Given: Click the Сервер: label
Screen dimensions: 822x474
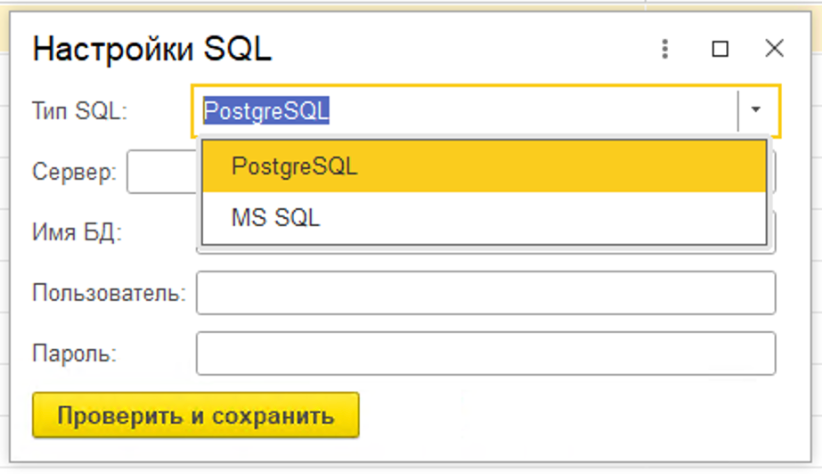Looking at the screenshot, I should point(74,171).
